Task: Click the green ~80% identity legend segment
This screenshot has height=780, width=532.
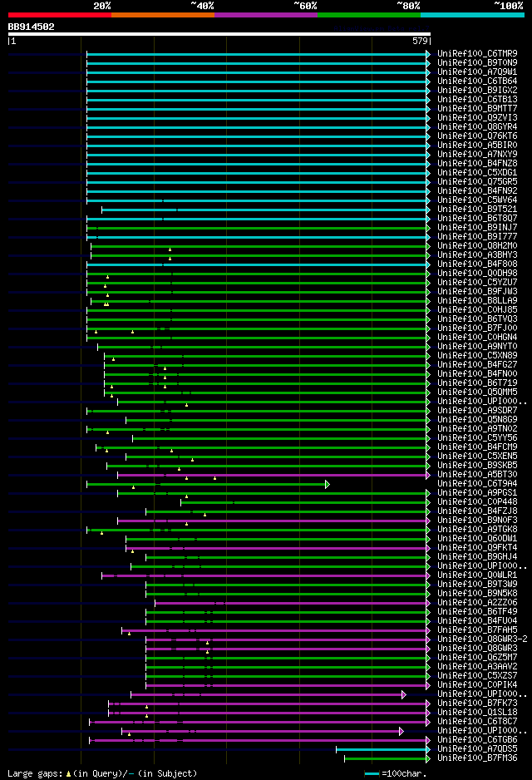Action: pos(369,15)
